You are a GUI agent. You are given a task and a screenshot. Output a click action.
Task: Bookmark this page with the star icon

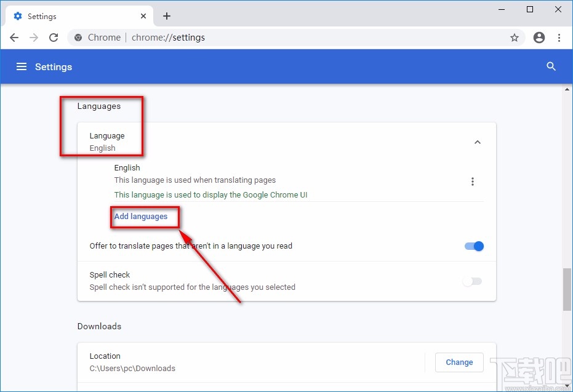[x=515, y=38]
